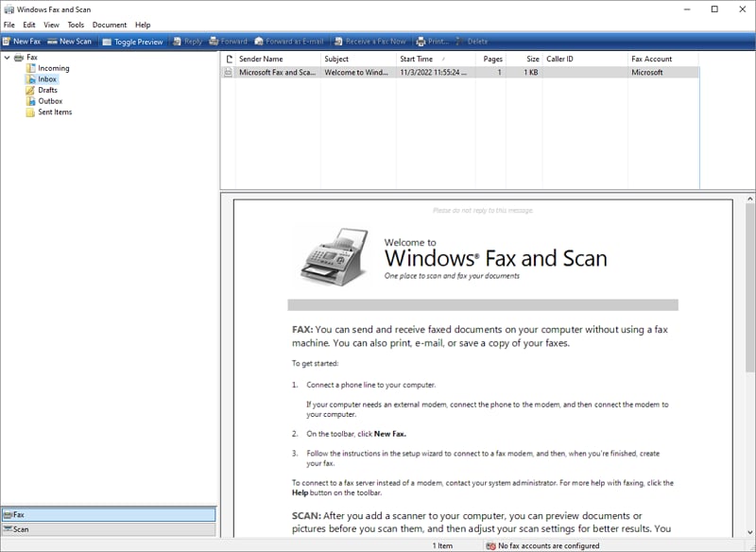Click the New Fax toolbar button
This screenshot has height=552, width=756.
click(22, 42)
